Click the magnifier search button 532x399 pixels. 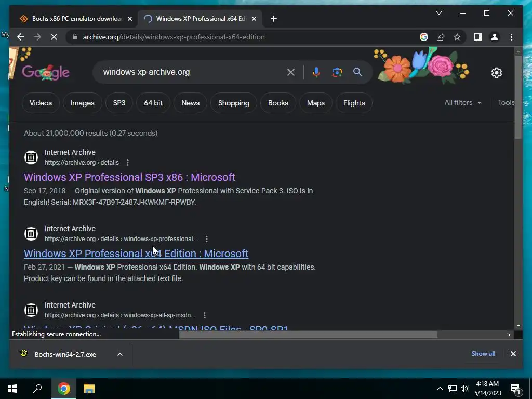(x=357, y=72)
